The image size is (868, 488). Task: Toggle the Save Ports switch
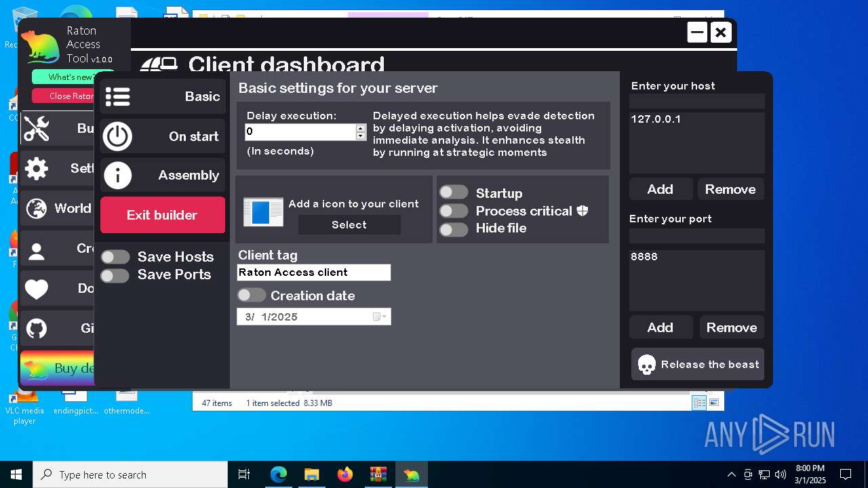(115, 275)
